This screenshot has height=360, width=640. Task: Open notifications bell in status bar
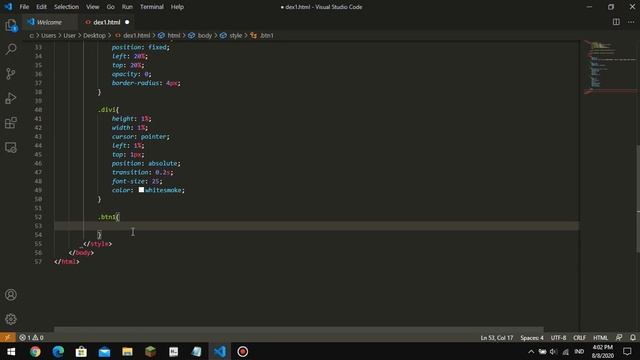[633, 338]
